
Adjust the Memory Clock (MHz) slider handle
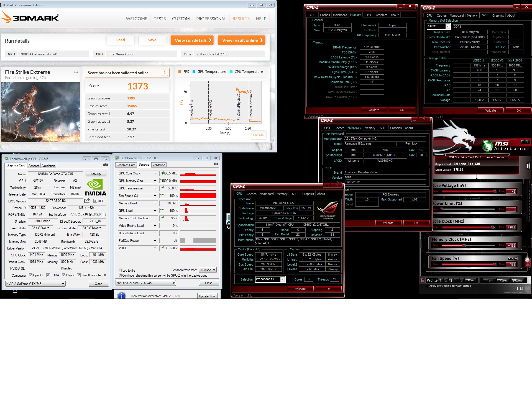464,245
